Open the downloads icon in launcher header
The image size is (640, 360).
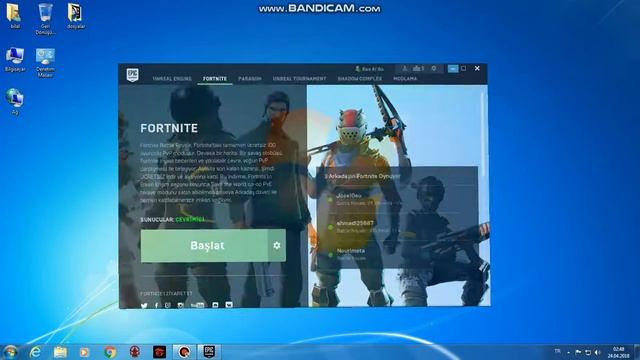point(404,69)
